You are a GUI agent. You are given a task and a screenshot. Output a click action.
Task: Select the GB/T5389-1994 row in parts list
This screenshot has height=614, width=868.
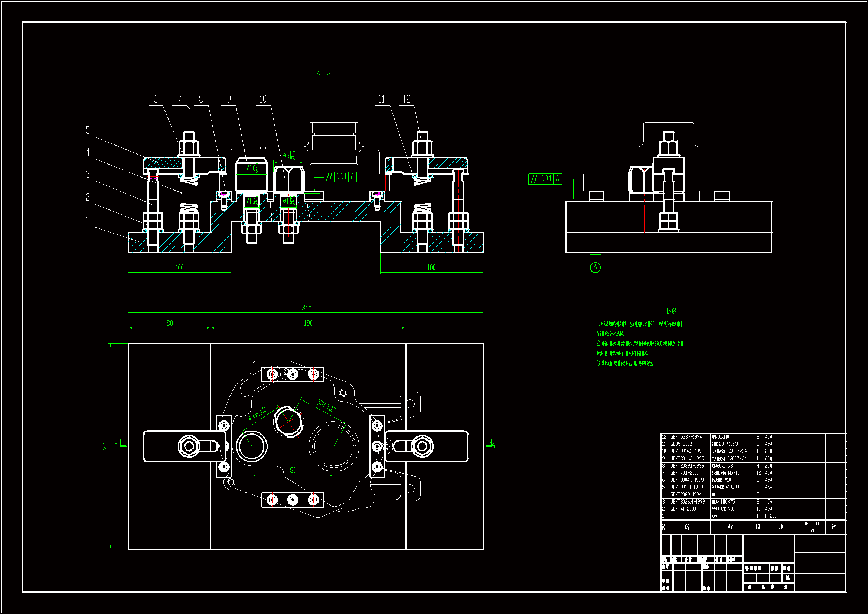pos(686,437)
